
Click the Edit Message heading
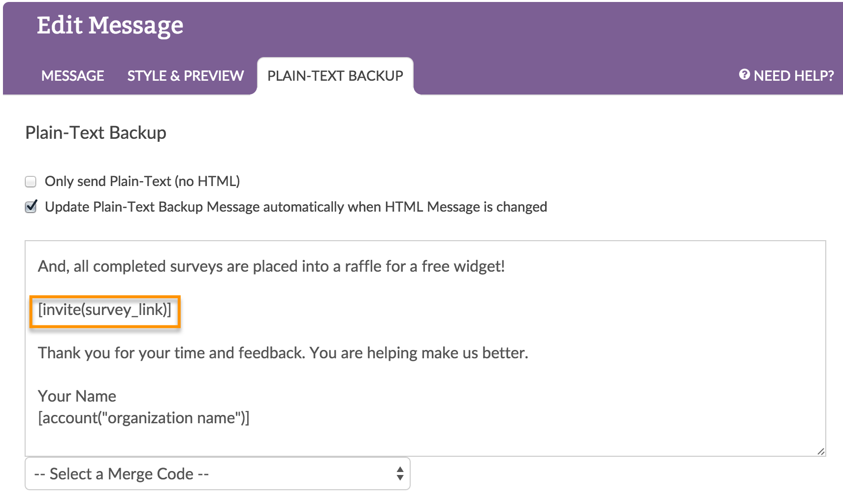pos(110,26)
